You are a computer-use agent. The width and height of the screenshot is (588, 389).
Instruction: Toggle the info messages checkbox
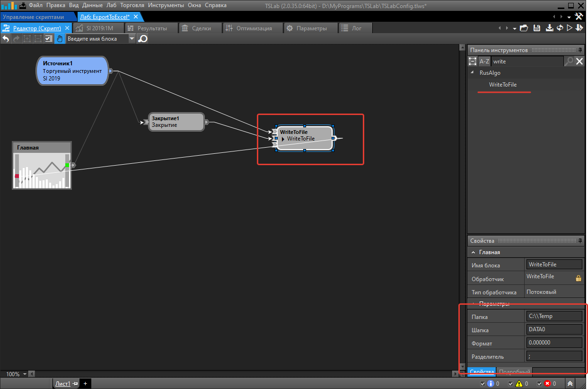tap(483, 383)
